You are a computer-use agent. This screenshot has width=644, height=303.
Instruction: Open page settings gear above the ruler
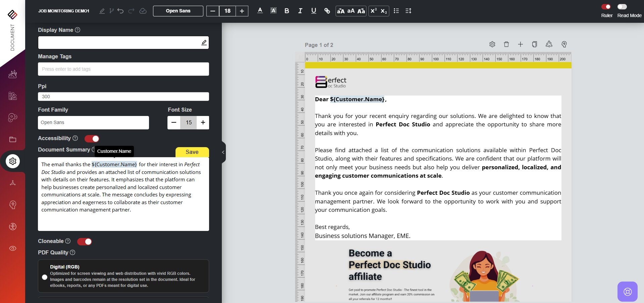[492, 44]
